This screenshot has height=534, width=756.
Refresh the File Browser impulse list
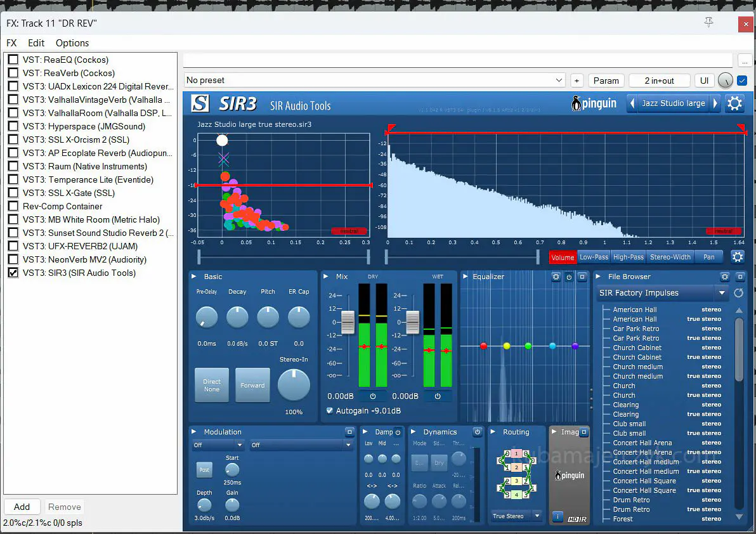pos(738,293)
